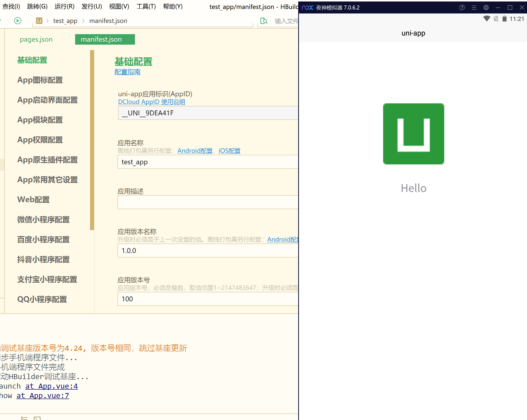Click the battery icon in emulator status bar
Screen dimensions: 527x420
(505, 19)
